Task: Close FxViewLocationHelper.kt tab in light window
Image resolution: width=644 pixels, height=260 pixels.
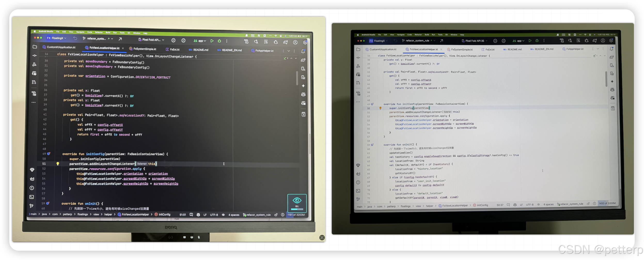Action: point(441,49)
